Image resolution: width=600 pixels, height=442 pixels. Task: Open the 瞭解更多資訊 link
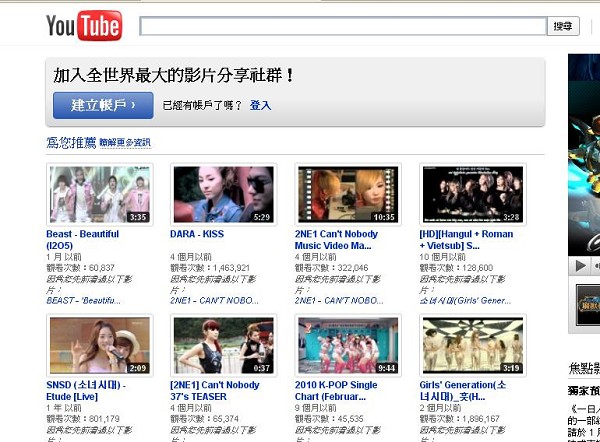(125, 143)
